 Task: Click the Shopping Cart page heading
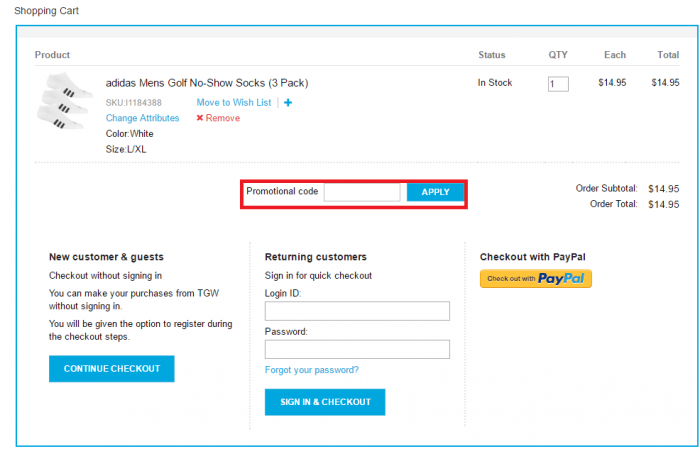46,11
